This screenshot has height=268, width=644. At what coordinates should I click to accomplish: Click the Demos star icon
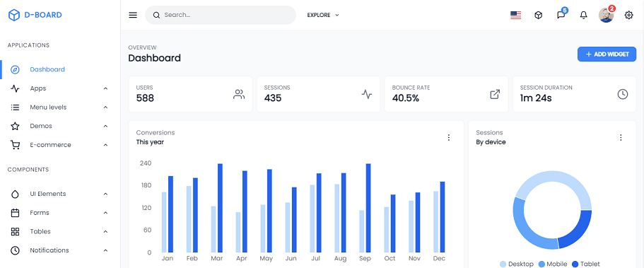click(15, 126)
